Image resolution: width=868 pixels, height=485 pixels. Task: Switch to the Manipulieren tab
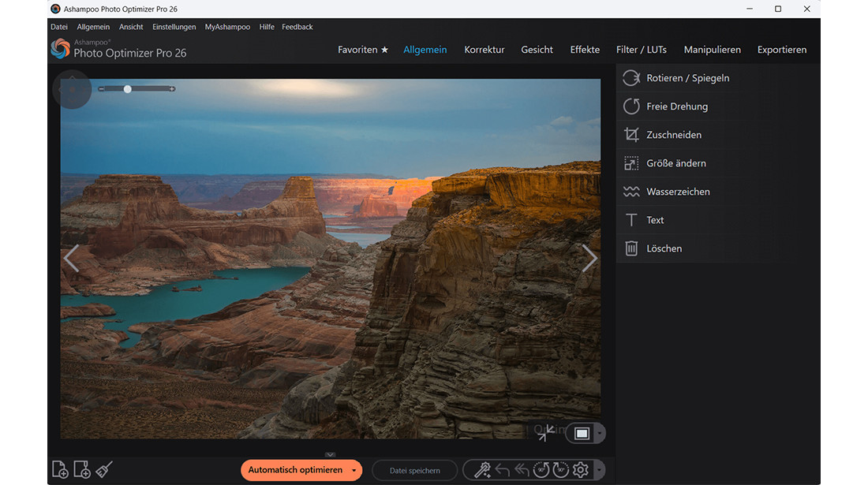pos(713,50)
